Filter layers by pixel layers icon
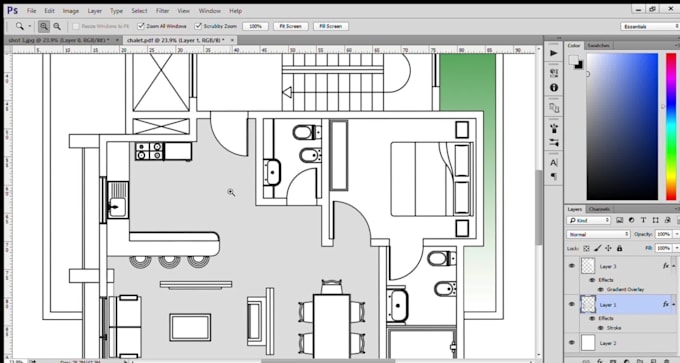The height and width of the screenshot is (363, 680). (619, 220)
